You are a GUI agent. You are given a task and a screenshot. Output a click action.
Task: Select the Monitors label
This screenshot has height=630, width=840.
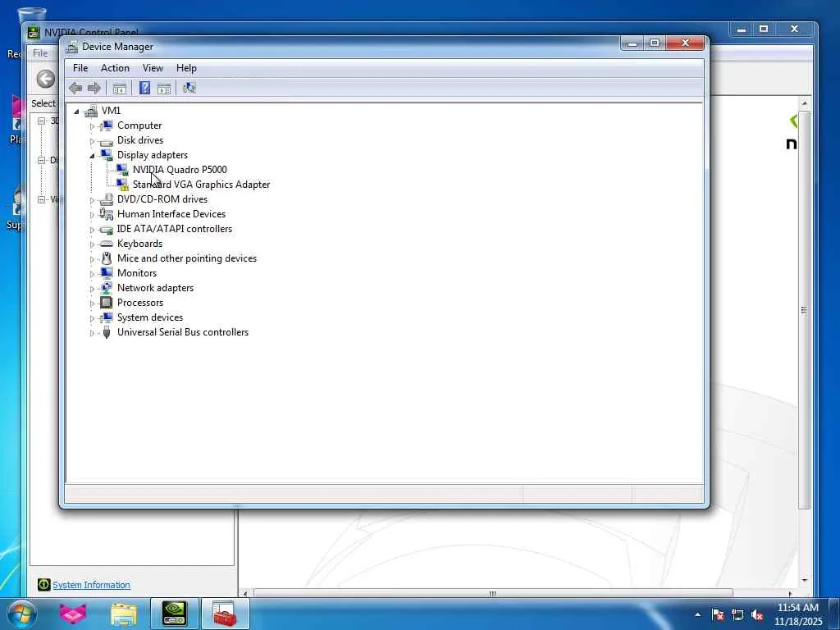pyautogui.click(x=137, y=273)
